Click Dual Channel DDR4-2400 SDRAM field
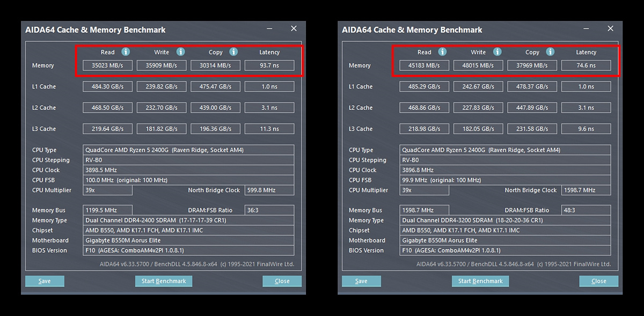Viewport: 644px width, 316px height. tap(188, 220)
